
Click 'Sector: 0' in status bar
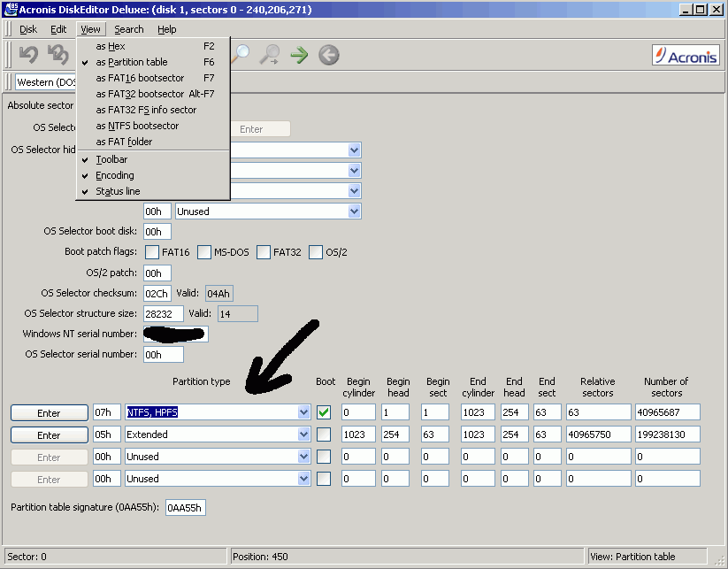27,557
